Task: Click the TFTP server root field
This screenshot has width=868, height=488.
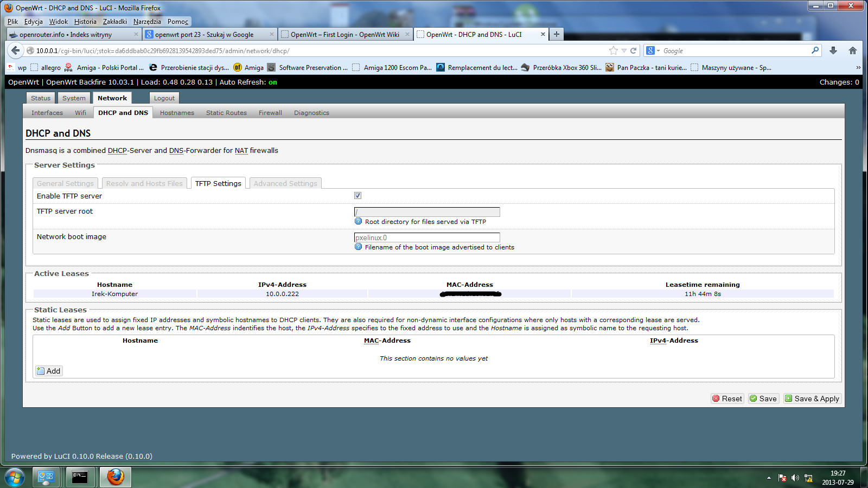Action: coord(427,212)
